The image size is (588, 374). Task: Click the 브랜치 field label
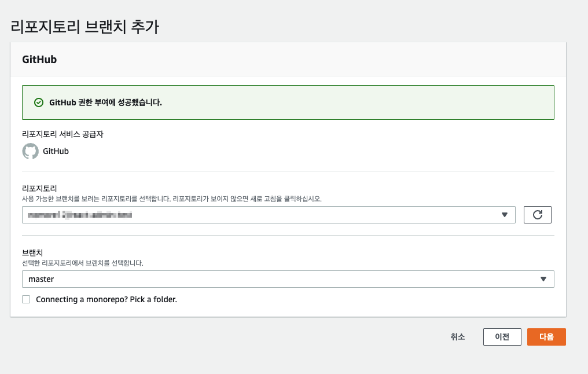[x=32, y=252]
